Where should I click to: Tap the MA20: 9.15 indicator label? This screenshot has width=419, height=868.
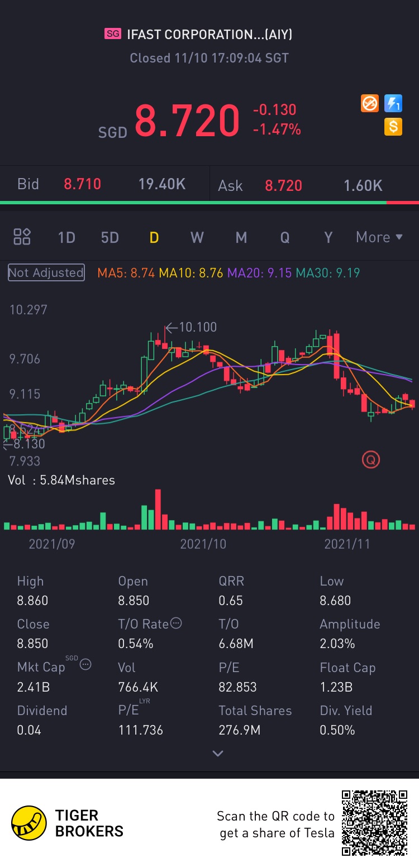point(259,273)
